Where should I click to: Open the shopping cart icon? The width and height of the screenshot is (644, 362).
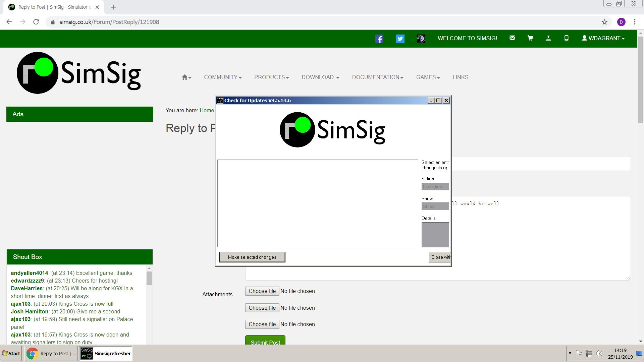click(530, 38)
